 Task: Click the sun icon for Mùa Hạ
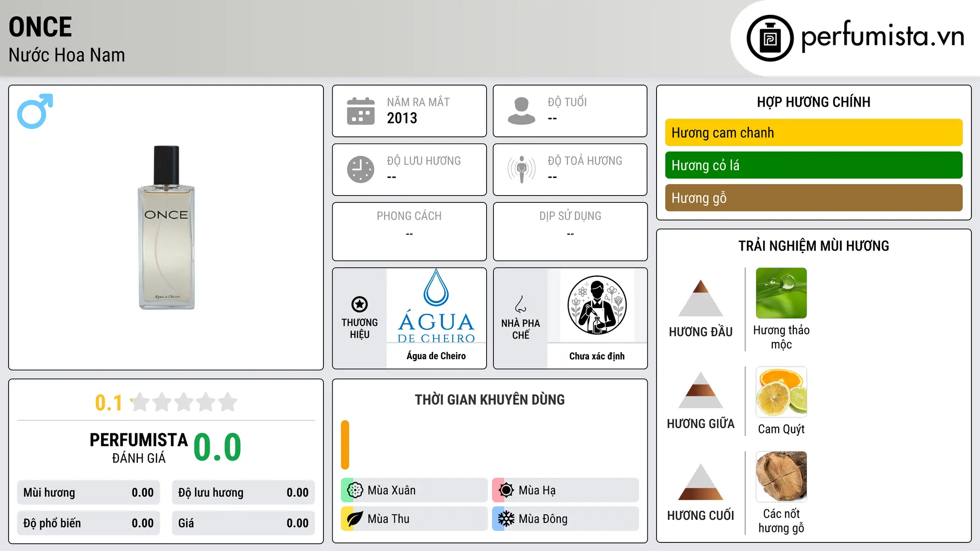coord(506,490)
